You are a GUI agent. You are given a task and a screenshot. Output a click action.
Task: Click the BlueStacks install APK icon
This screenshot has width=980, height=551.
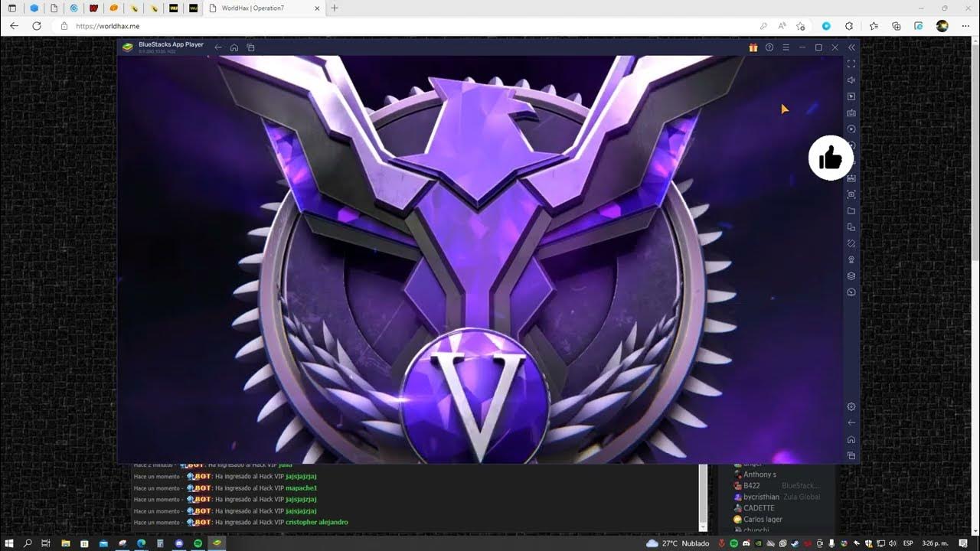click(x=851, y=178)
